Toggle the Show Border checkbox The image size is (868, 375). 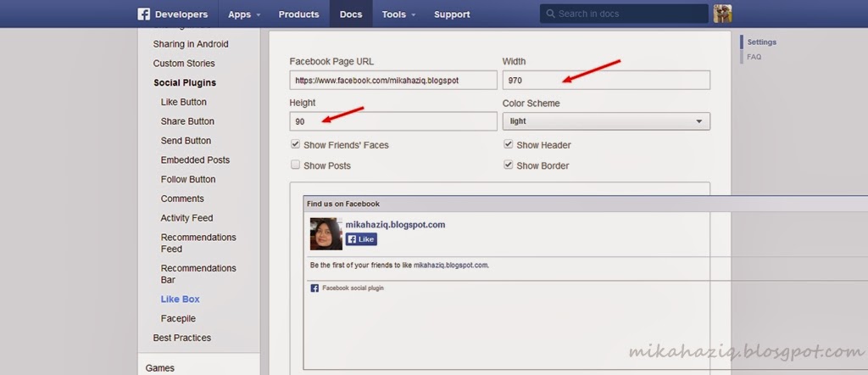(509, 165)
